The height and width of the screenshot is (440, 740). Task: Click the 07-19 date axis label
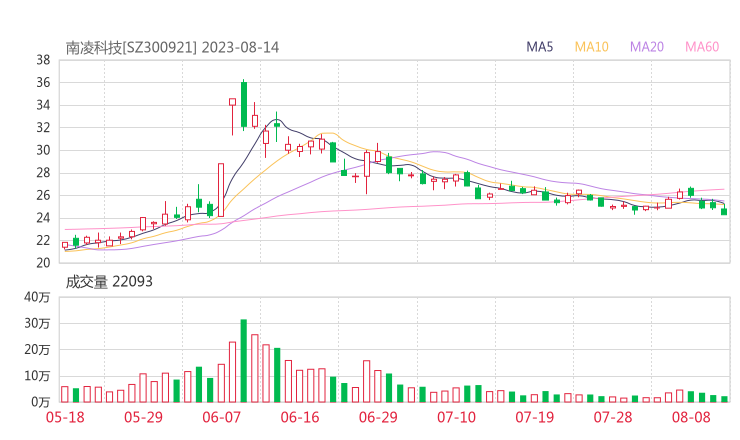pyautogui.click(x=535, y=417)
